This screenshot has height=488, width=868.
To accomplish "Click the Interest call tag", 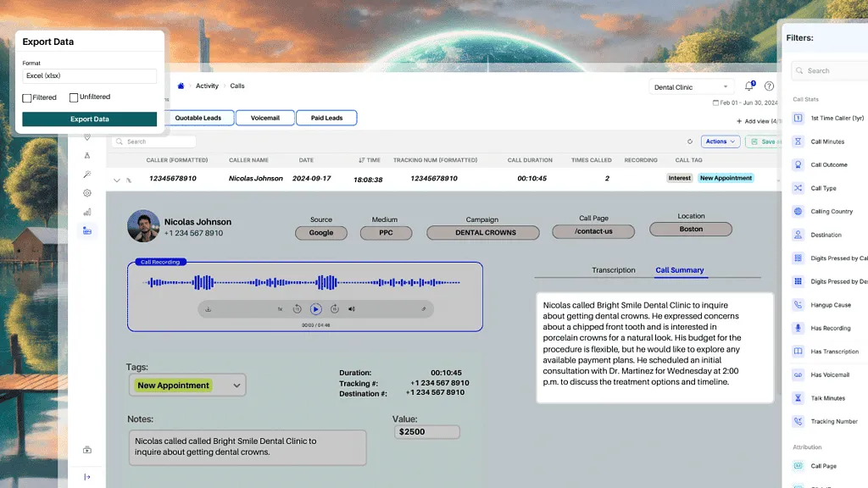I will [x=679, y=178].
